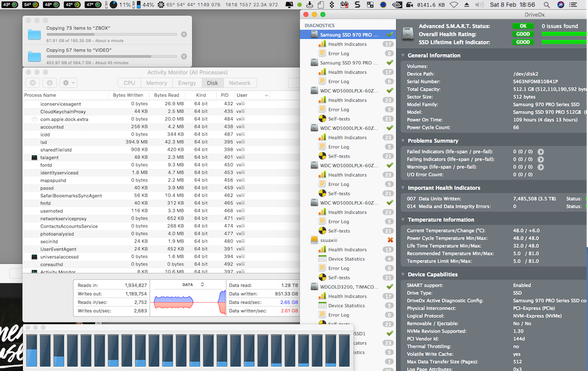
Task: Open Notification Center from menu bar
Action: [573, 5]
